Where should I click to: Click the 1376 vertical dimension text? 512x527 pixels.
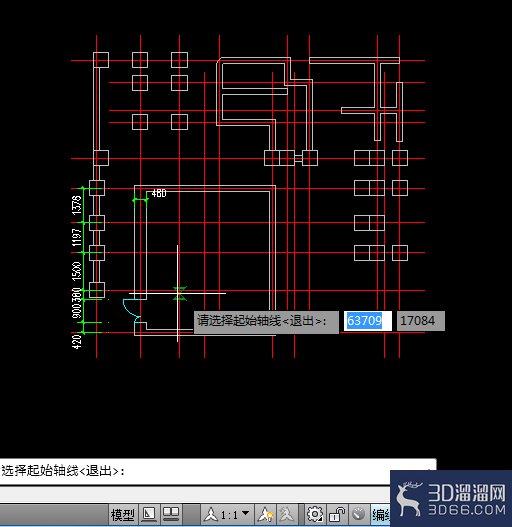tap(77, 205)
